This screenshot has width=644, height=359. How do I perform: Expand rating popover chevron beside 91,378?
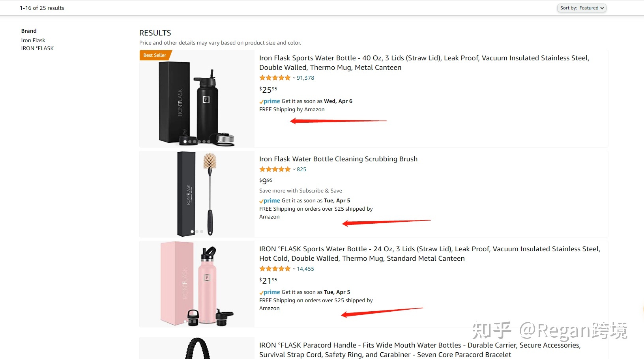pos(294,78)
